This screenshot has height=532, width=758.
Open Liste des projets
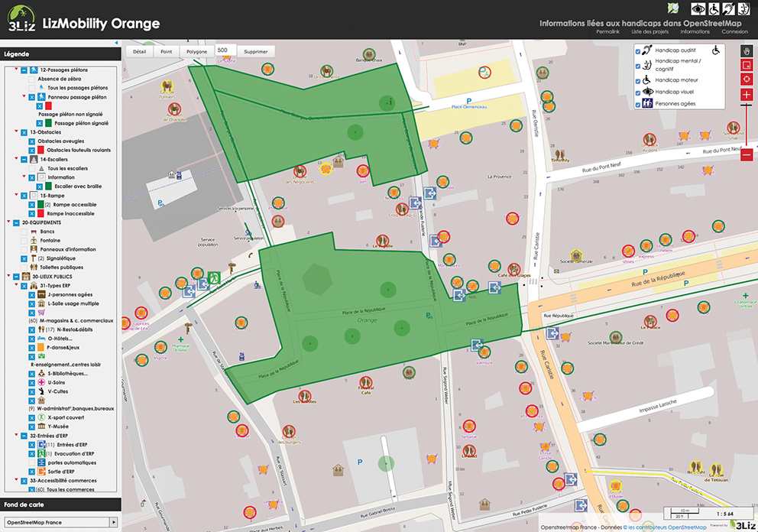[x=649, y=31]
